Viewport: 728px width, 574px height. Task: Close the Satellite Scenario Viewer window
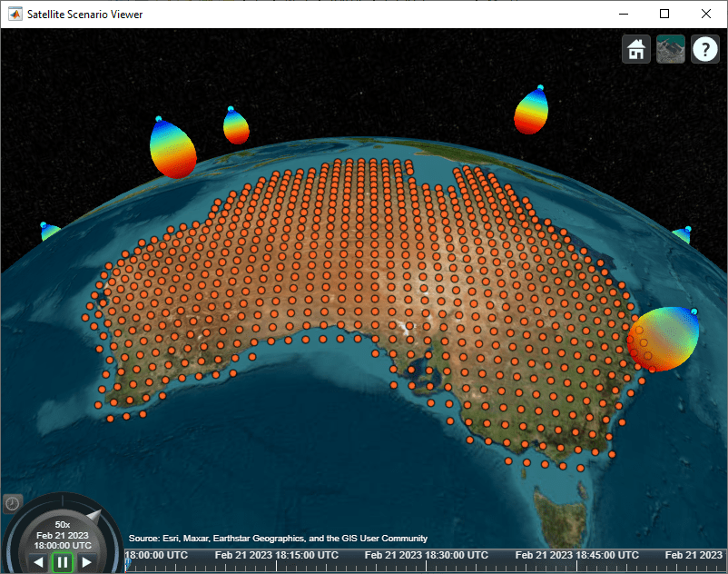tap(705, 14)
